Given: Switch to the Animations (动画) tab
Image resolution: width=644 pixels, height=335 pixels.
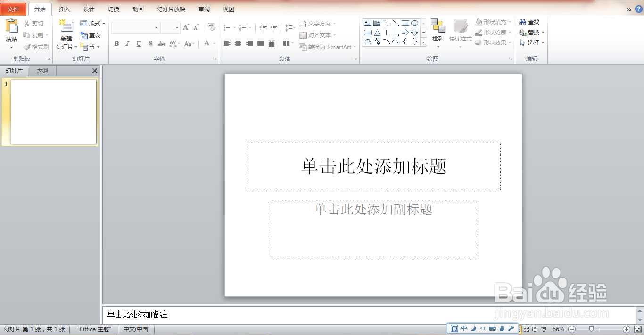Looking at the screenshot, I should click(138, 9).
